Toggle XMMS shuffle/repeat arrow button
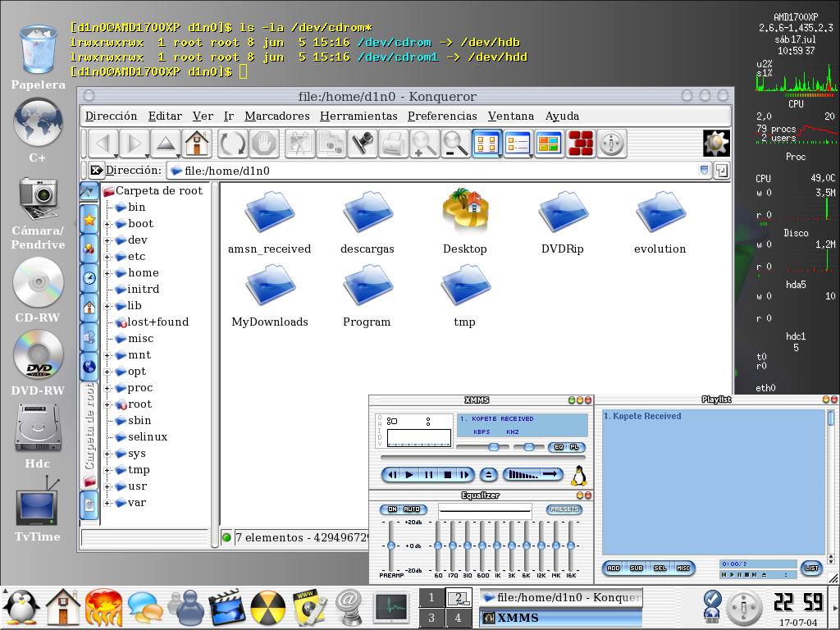The height and width of the screenshot is (630, 840). [x=550, y=474]
